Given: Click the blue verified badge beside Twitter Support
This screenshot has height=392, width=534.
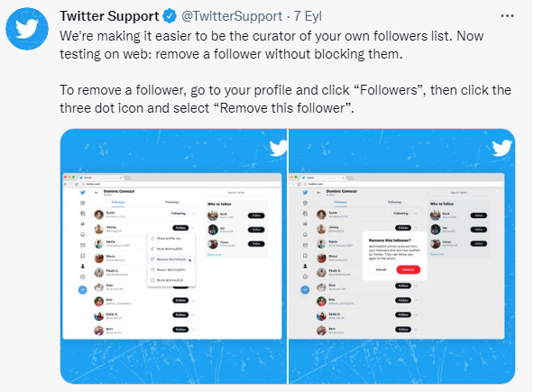Looking at the screenshot, I should (x=170, y=16).
